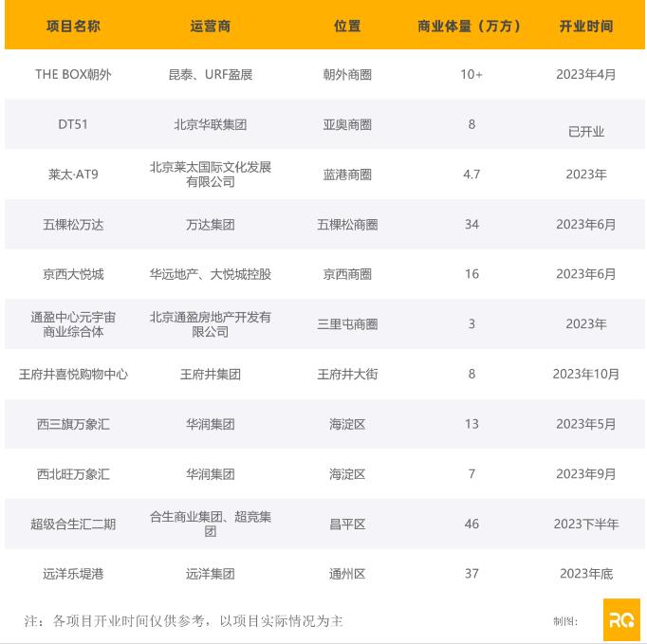Select the 蓝港商圈 location cell
The image size is (647, 644).
click(347, 175)
